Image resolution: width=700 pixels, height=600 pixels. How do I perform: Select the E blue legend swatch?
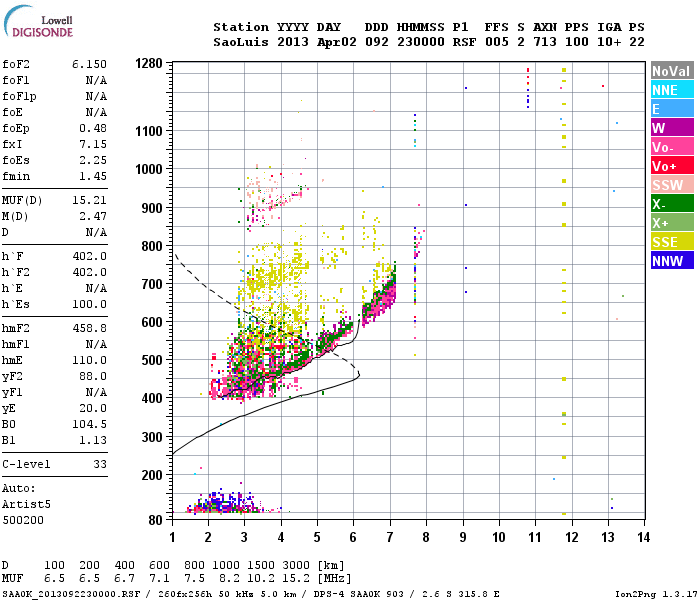(672, 109)
